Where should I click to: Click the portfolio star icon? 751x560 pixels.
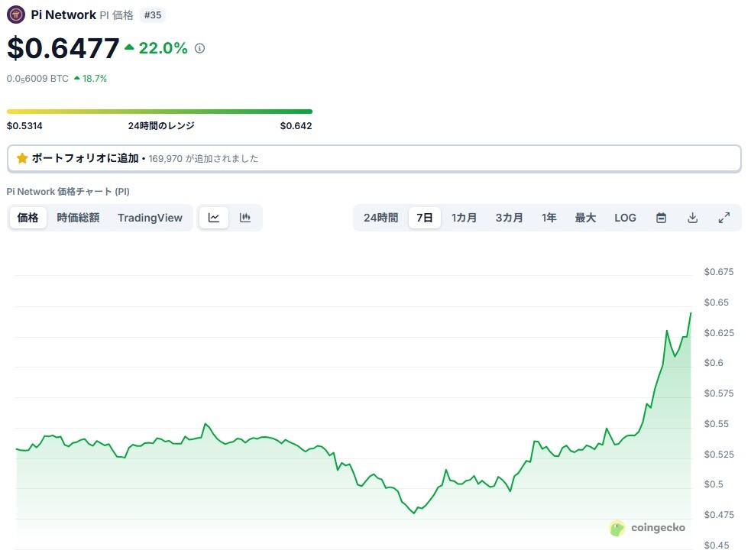click(22, 158)
